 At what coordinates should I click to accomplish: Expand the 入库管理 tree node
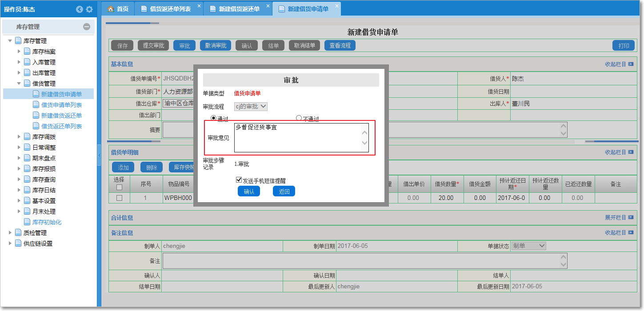[x=19, y=62]
